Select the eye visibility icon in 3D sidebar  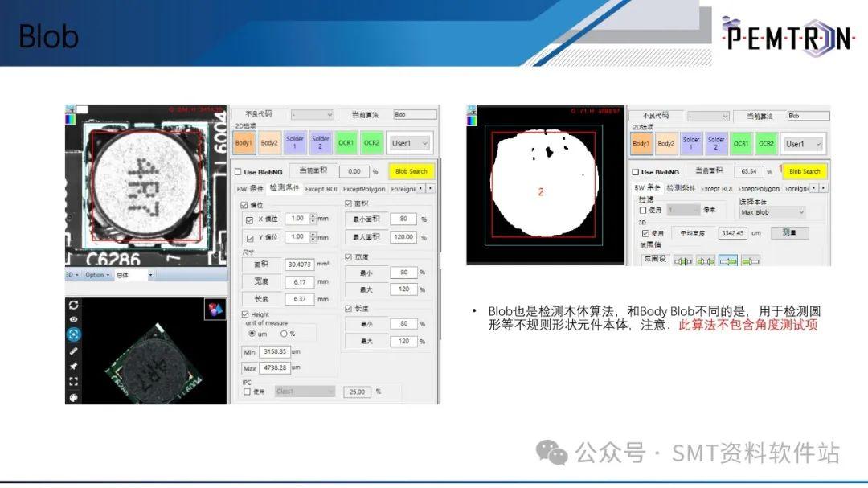tap(73, 318)
